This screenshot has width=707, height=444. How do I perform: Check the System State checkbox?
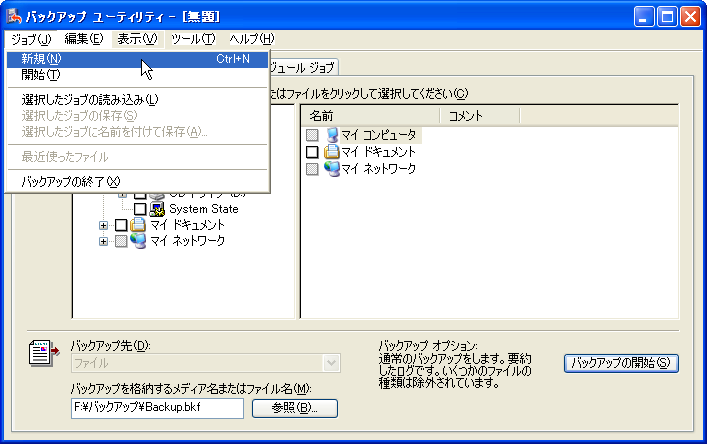pos(140,209)
